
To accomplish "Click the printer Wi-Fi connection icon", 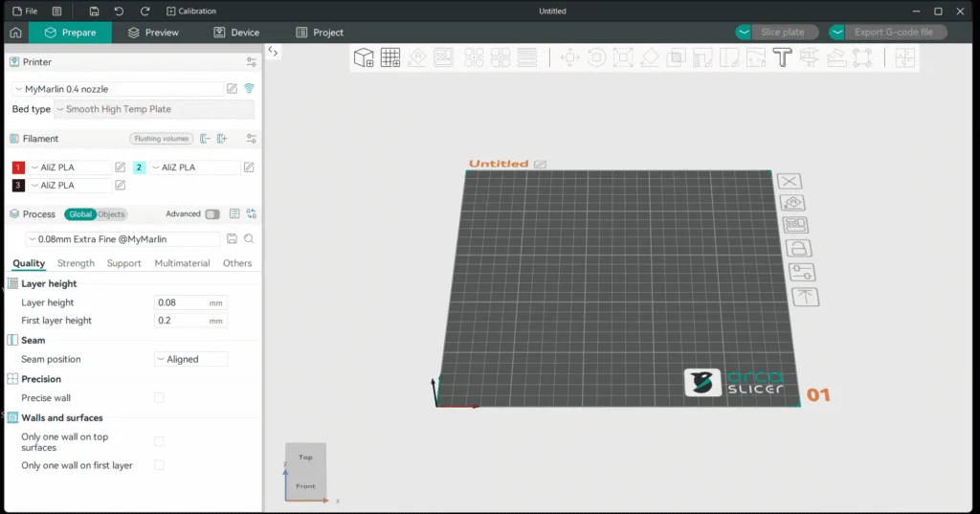I will (250, 89).
